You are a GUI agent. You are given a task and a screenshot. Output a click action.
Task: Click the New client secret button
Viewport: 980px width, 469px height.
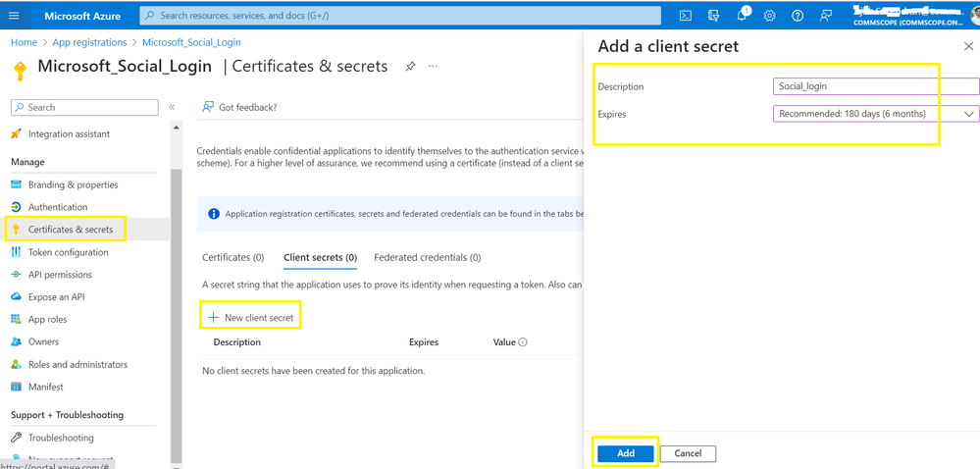pos(251,318)
